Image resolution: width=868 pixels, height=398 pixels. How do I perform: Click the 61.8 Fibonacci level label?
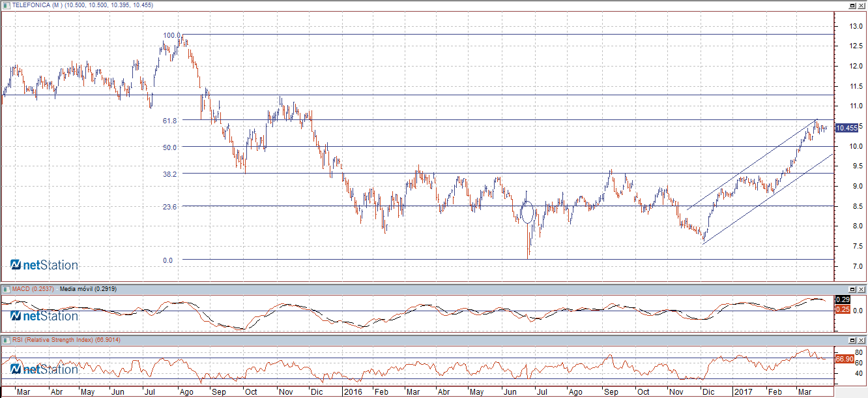171,121
